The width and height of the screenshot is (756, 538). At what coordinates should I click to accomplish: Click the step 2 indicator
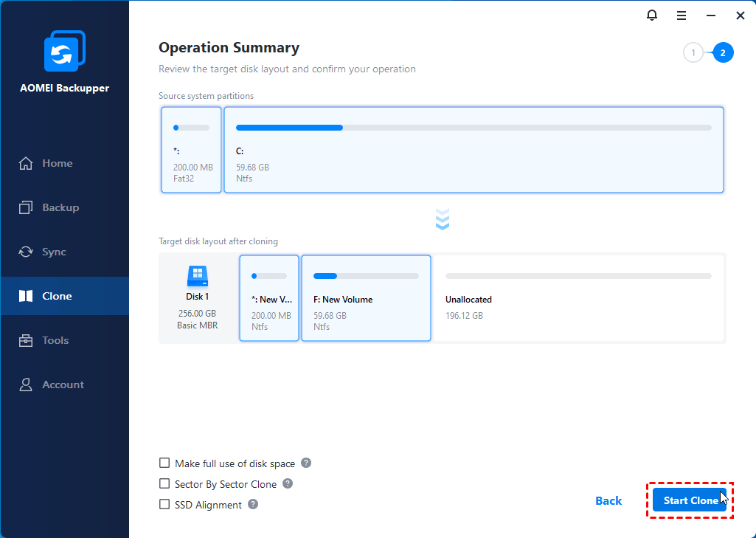point(723,52)
